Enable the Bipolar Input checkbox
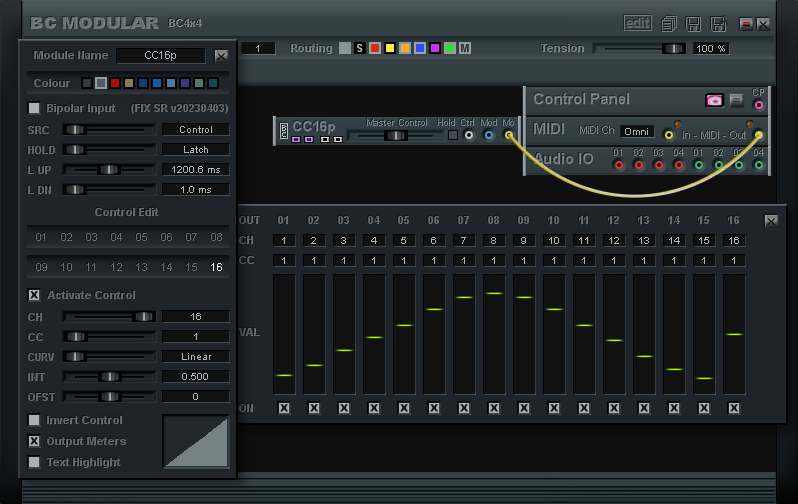Viewport: 798px width, 504px height. pyautogui.click(x=34, y=108)
